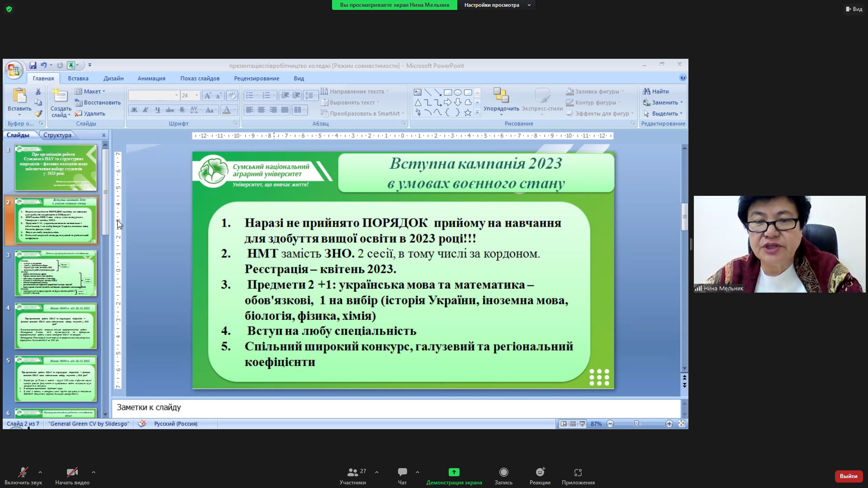Unmute microphone in Zoom
Viewport: 868px width, 488px height.
coord(23,476)
